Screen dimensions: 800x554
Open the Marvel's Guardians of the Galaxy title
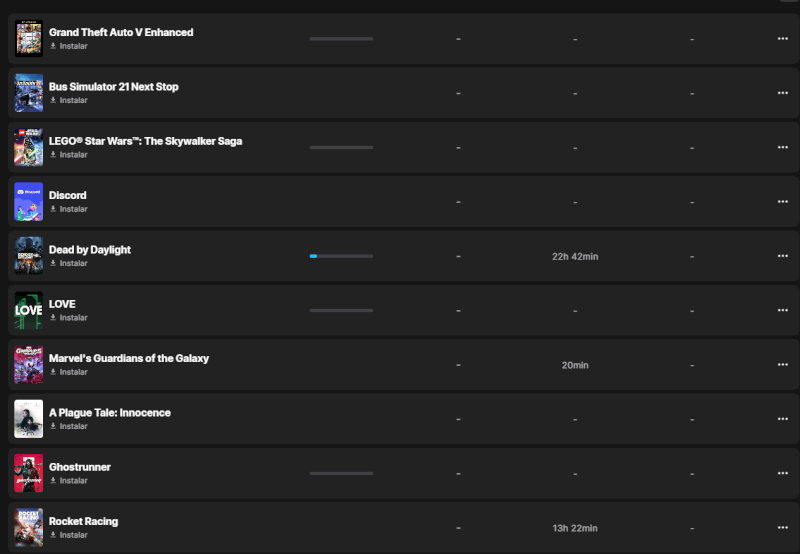coord(128,358)
